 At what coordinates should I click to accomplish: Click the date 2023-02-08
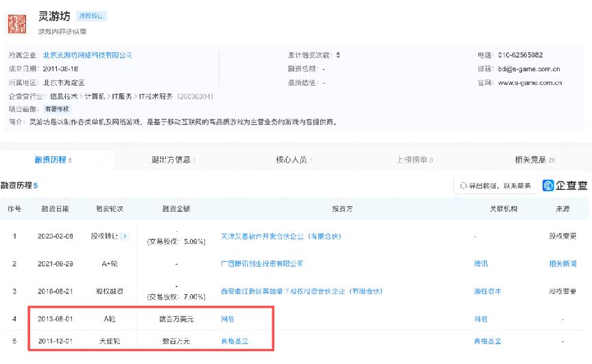point(55,236)
